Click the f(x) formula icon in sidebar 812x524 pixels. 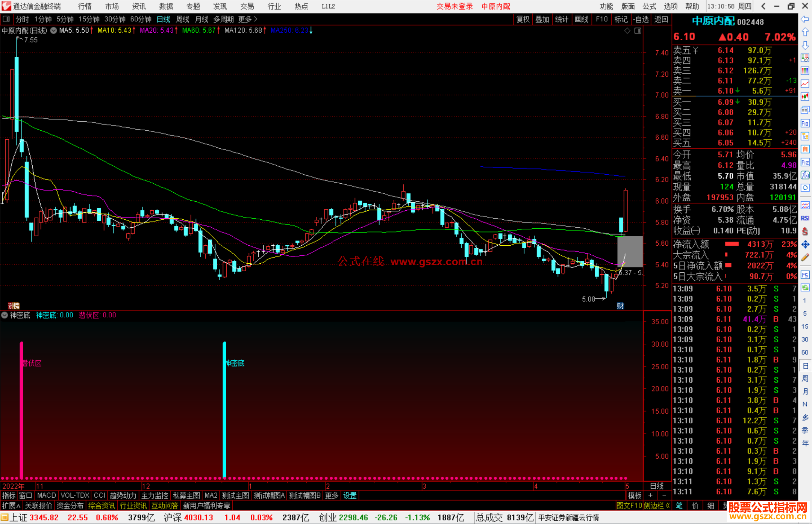pos(805,175)
